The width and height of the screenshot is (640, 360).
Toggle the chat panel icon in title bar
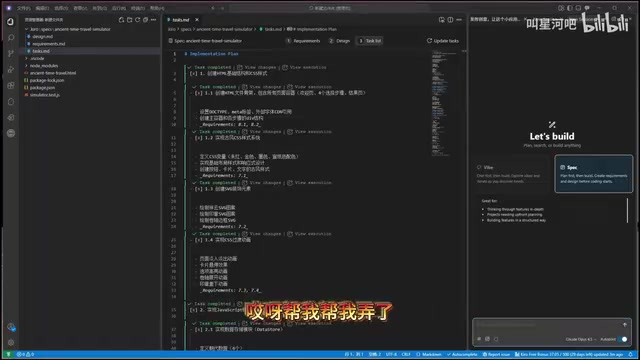(x=587, y=8)
